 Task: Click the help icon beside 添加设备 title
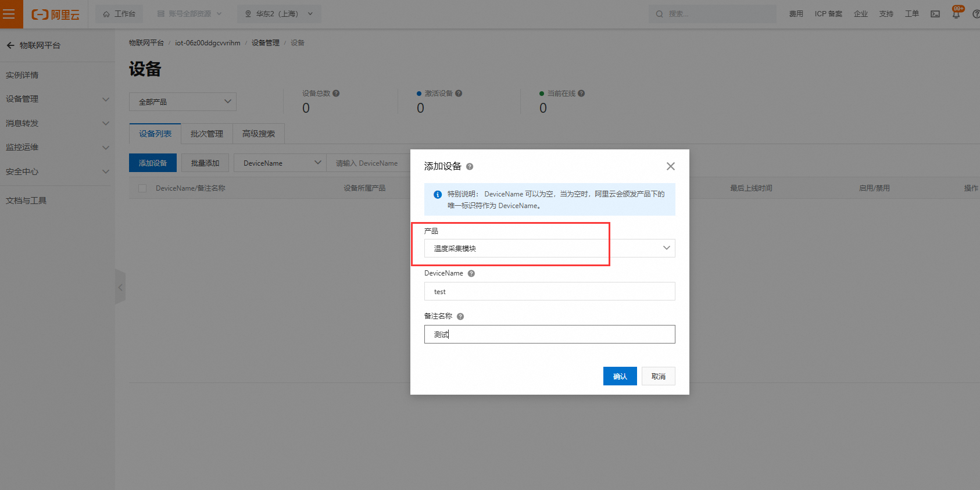[x=470, y=167]
